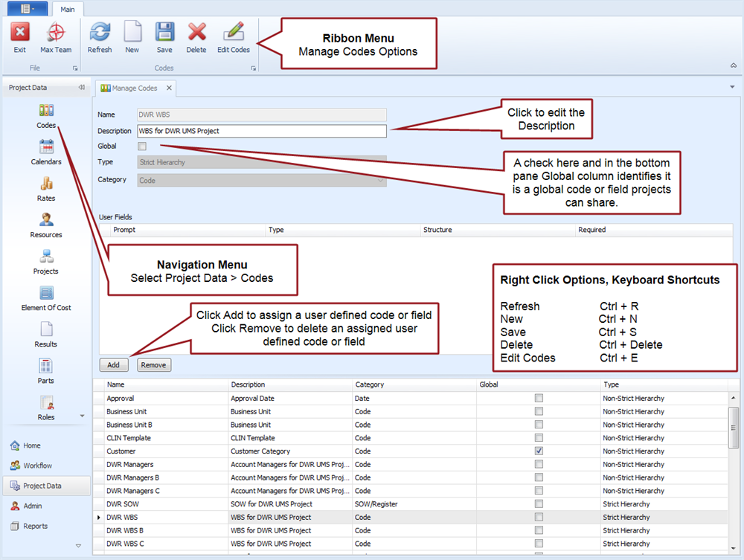Screen dimensions: 744x560
Task: Click the red Delete icon
Action: coord(196,33)
